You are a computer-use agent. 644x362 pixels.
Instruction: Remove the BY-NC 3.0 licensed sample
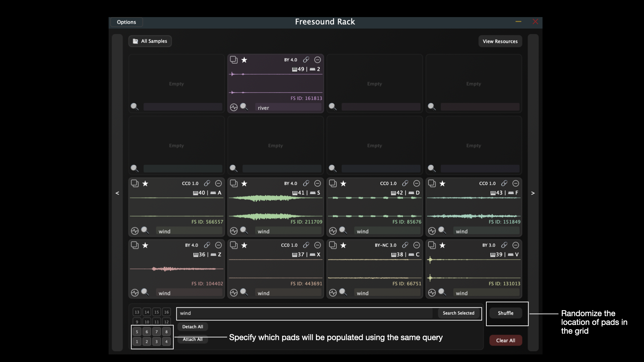pos(416,245)
